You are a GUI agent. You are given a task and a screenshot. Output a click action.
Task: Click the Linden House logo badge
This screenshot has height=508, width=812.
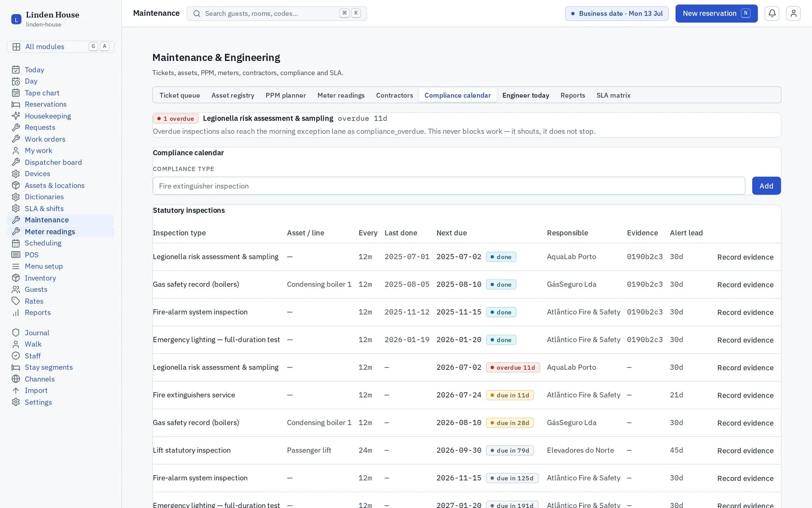click(x=16, y=19)
